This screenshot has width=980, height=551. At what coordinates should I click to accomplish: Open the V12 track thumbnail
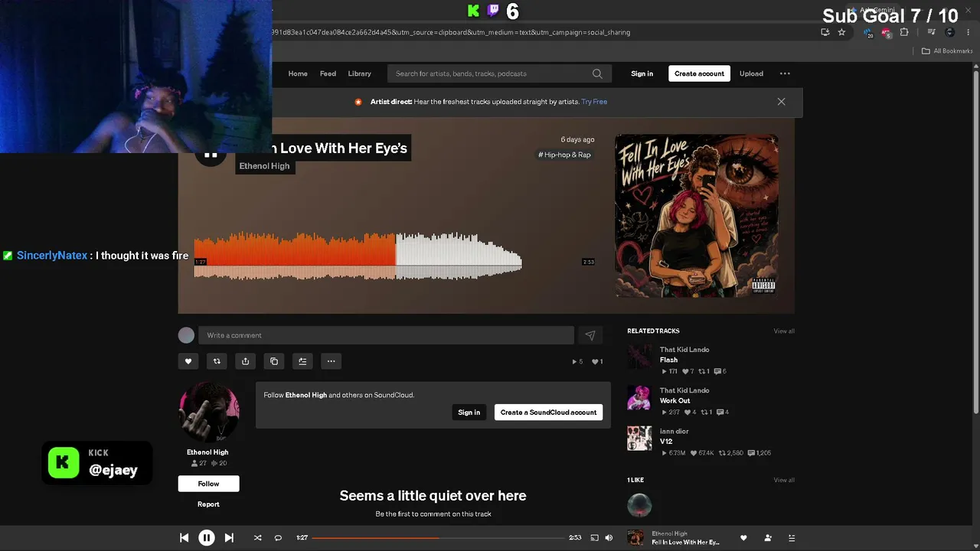tap(639, 439)
